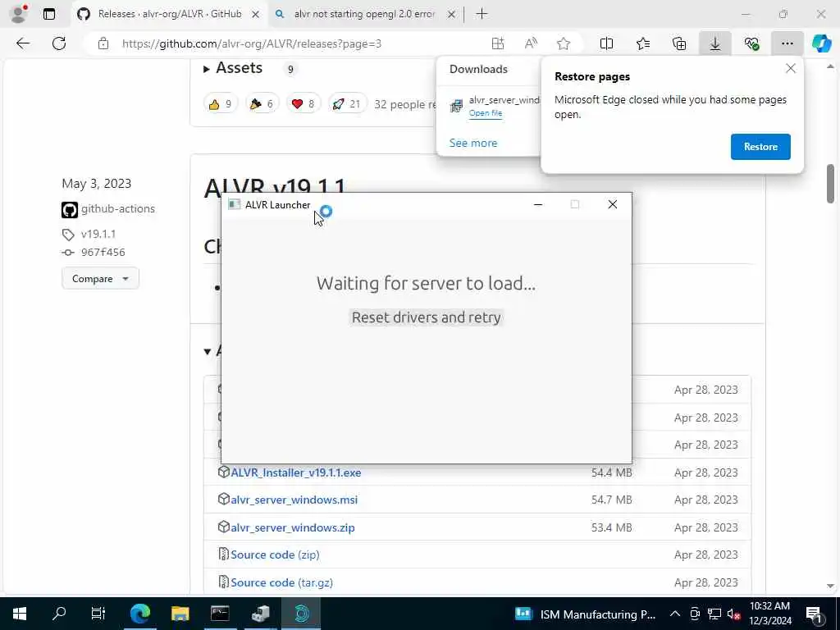Click the party popper reaction 6
The width and height of the screenshot is (840, 630).
pyautogui.click(x=262, y=104)
